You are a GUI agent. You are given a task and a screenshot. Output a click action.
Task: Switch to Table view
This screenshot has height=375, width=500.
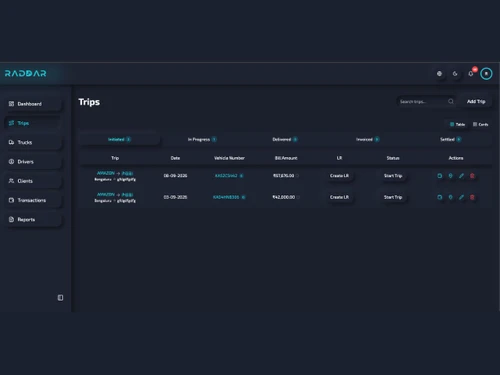[x=457, y=124]
